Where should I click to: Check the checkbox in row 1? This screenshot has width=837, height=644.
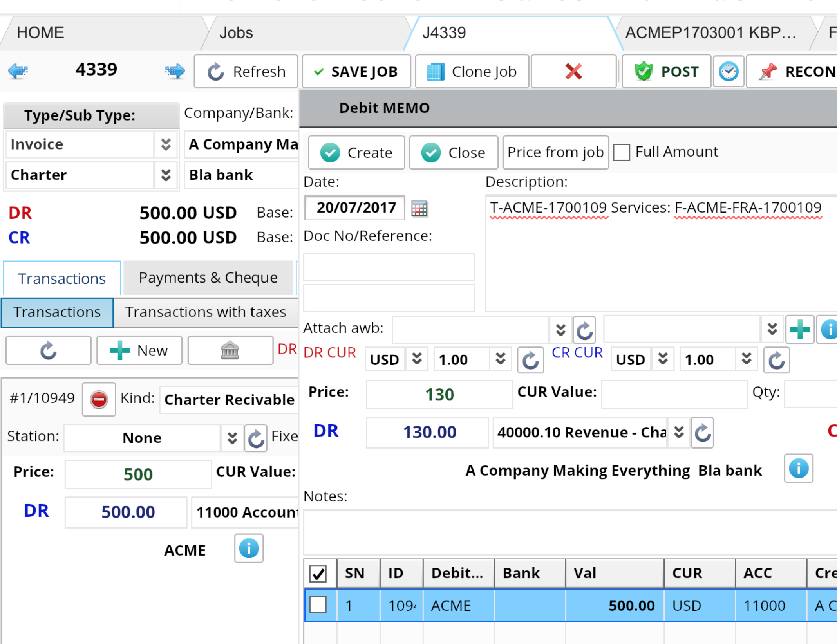318,605
